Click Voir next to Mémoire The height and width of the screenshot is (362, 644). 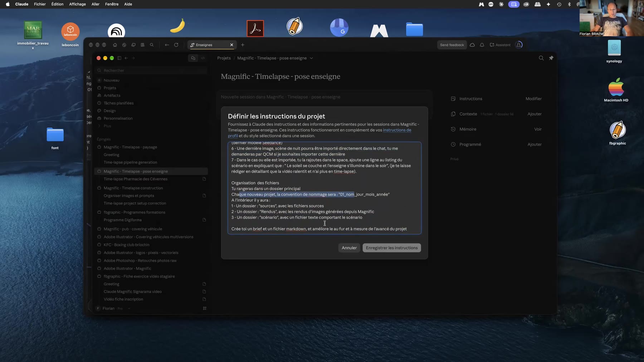pyautogui.click(x=538, y=129)
